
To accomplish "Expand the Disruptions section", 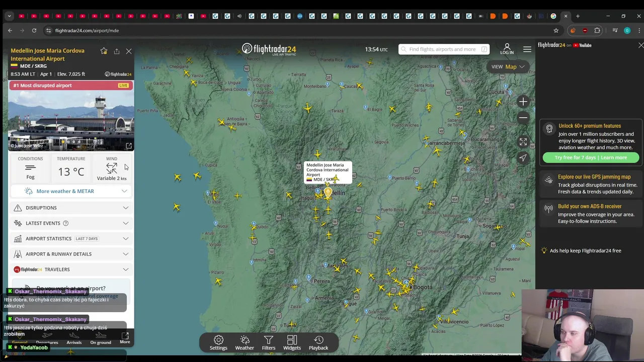I will (x=71, y=208).
